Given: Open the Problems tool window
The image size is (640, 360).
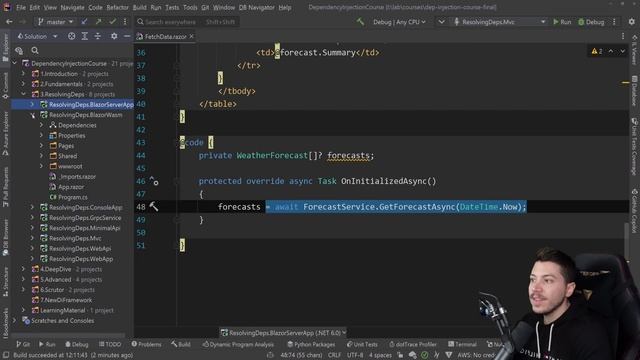Looking at the screenshot, I should pyautogui.click(x=146, y=344).
